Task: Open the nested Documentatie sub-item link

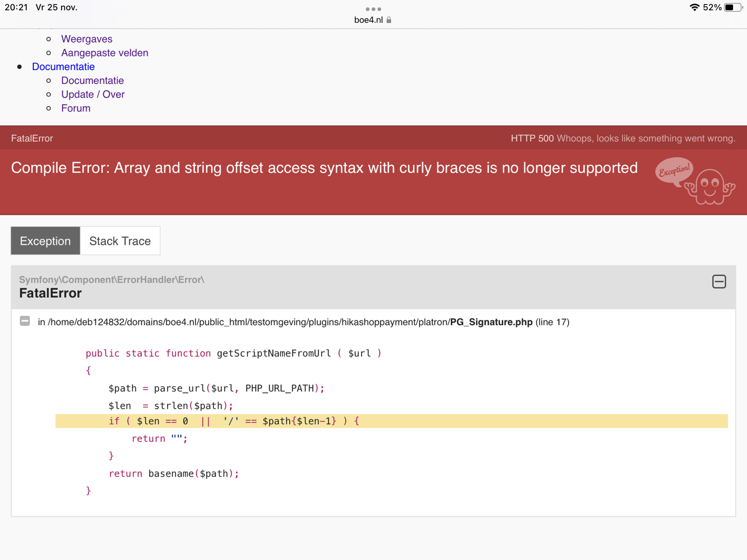Action: [x=92, y=80]
